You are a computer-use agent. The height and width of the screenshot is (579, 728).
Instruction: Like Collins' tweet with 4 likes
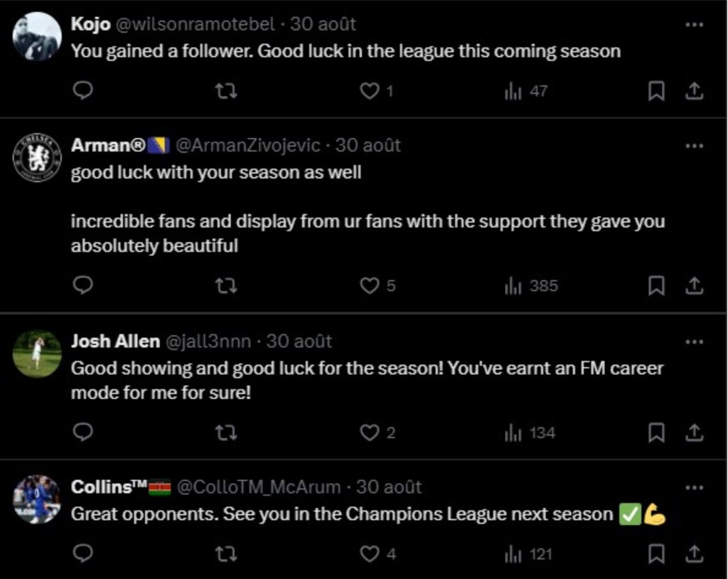[370, 554]
